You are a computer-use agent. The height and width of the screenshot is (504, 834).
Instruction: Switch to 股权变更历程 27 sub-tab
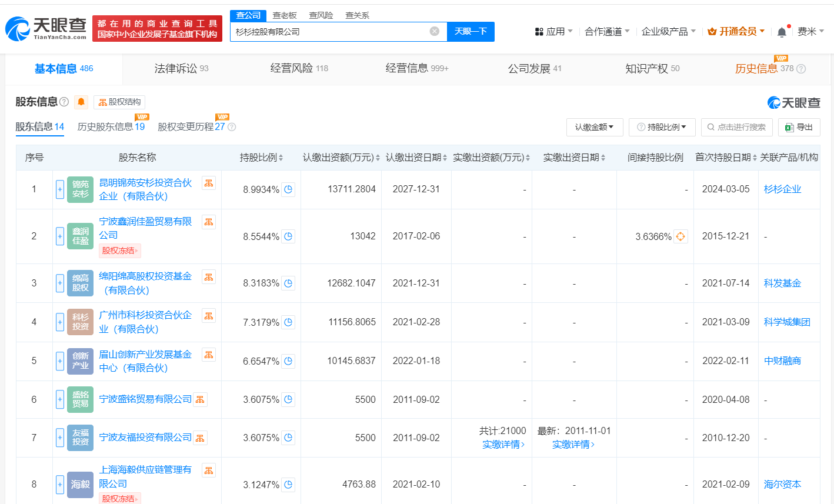[x=191, y=127]
